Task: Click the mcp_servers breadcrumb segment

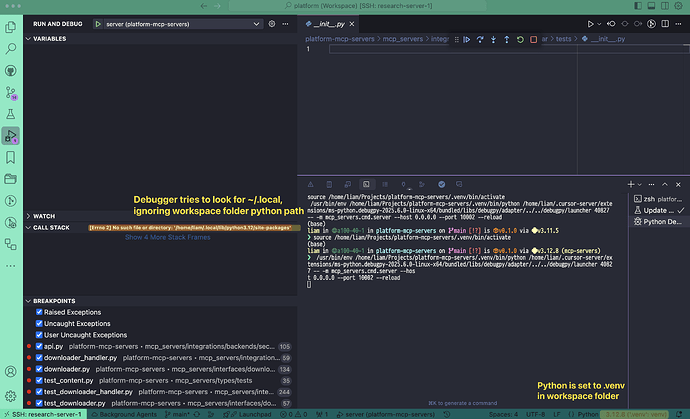Action: click(403, 39)
